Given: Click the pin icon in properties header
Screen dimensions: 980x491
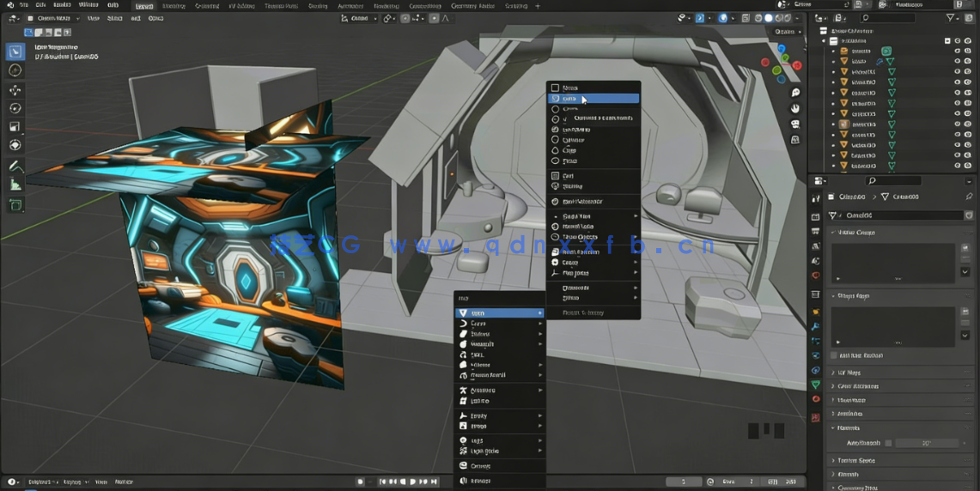Looking at the screenshot, I should [969, 197].
